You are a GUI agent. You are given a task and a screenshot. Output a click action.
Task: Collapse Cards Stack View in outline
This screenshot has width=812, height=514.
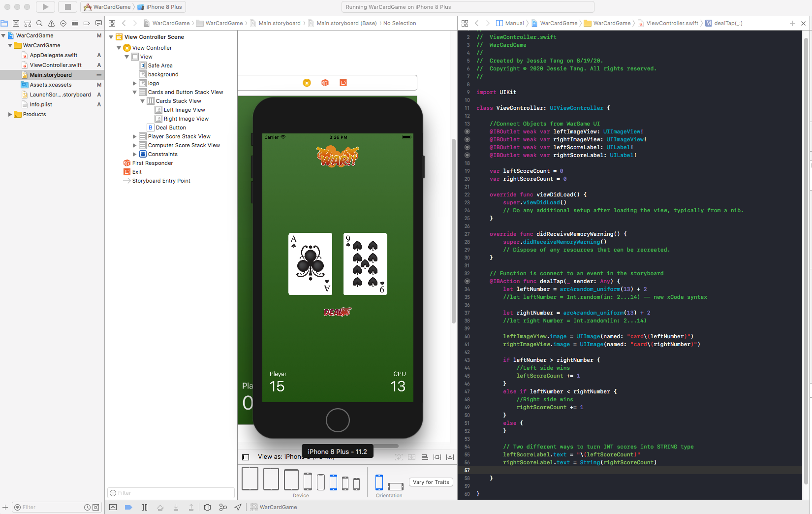(x=143, y=101)
